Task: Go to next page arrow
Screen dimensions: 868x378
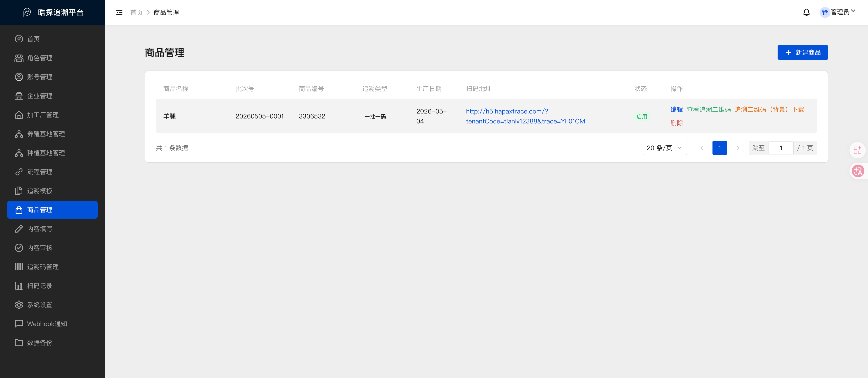Action: tap(738, 148)
